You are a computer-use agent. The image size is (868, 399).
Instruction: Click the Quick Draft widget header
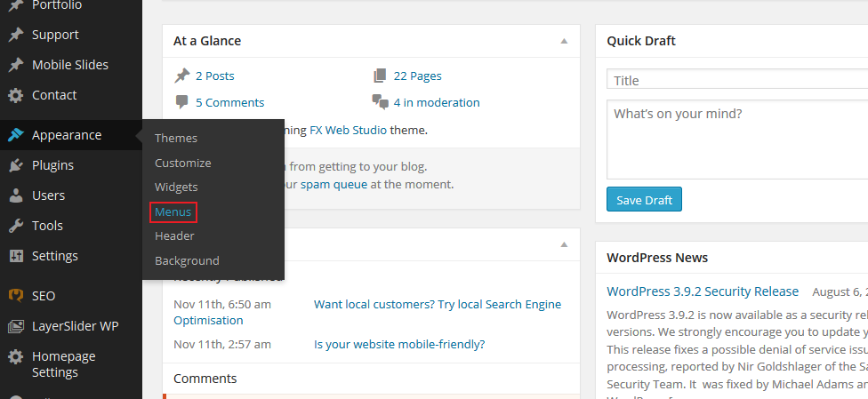(732, 41)
